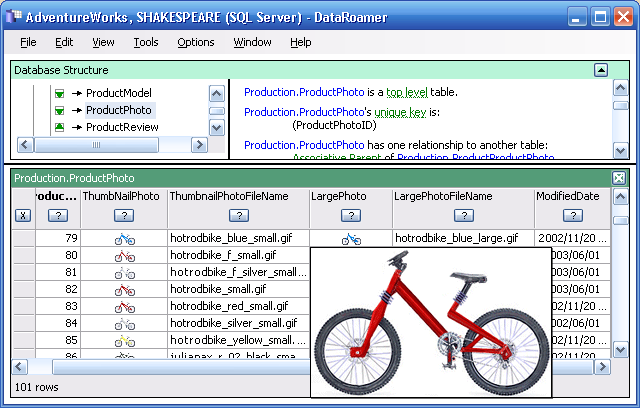Click description pane scroll up arrow
Screen dimensions: 640x408
(621, 88)
